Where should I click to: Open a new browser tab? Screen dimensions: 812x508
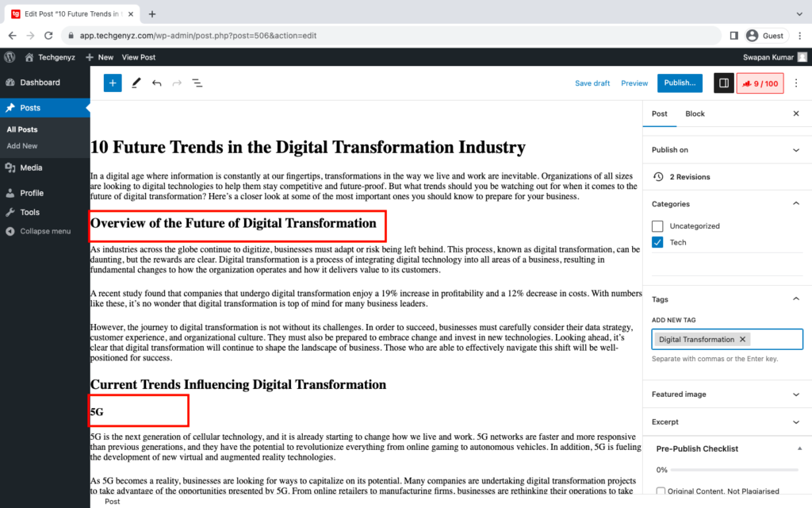pos(151,14)
